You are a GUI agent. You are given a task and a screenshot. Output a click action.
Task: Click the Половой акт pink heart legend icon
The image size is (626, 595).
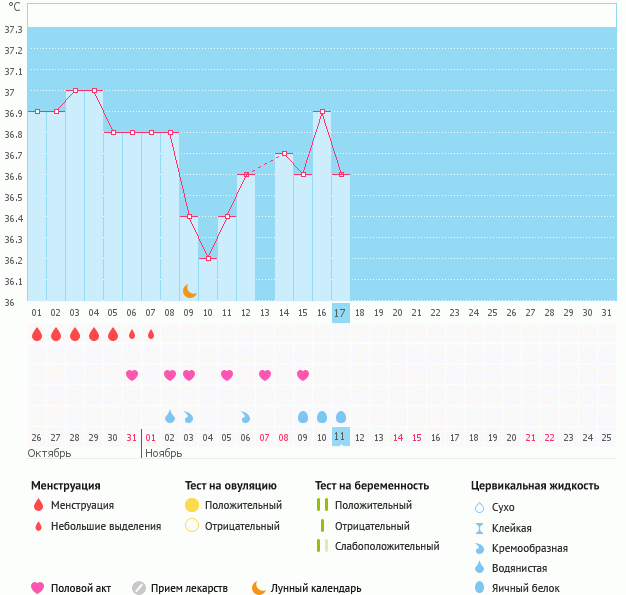coord(38,588)
